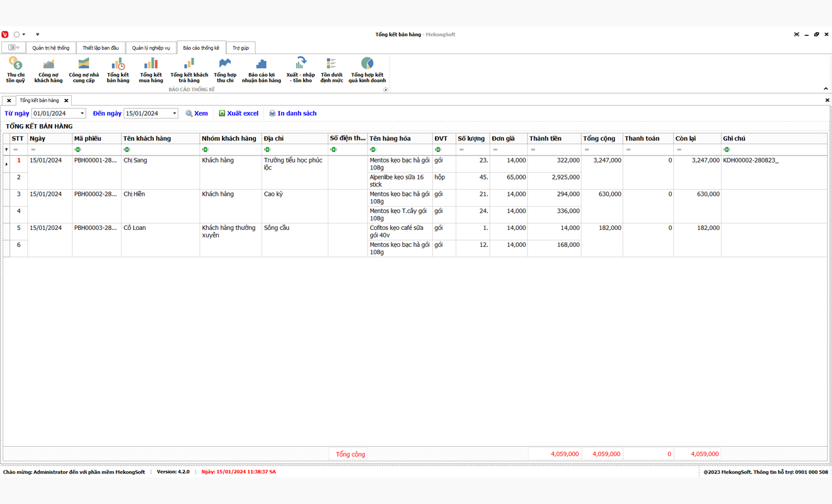Open filter operator icon for Mã phiếu column
Screen dimensions: 832x504
(x=78, y=150)
